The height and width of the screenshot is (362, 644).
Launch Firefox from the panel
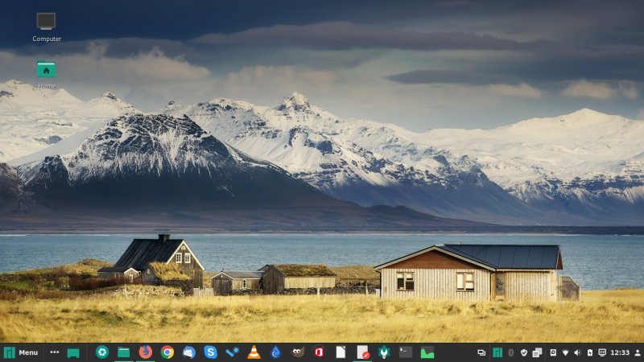pyautogui.click(x=146, y=352)
